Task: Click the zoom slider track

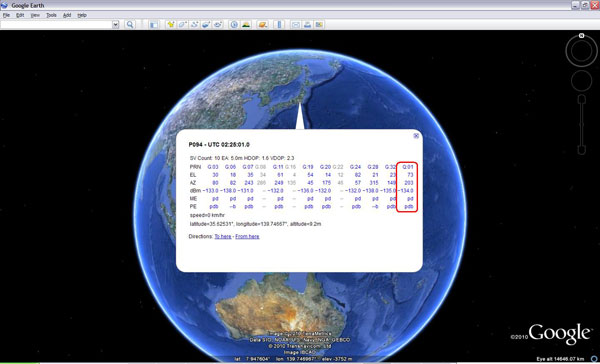Action: [582, 124]
